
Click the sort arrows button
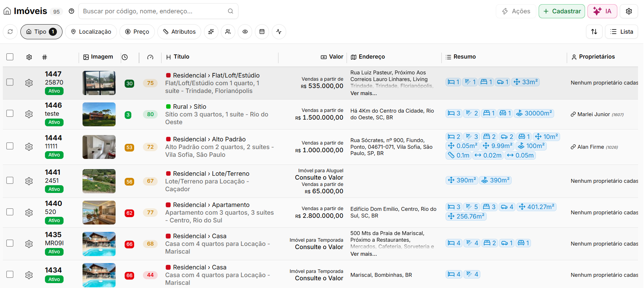(x=594, y=32)
